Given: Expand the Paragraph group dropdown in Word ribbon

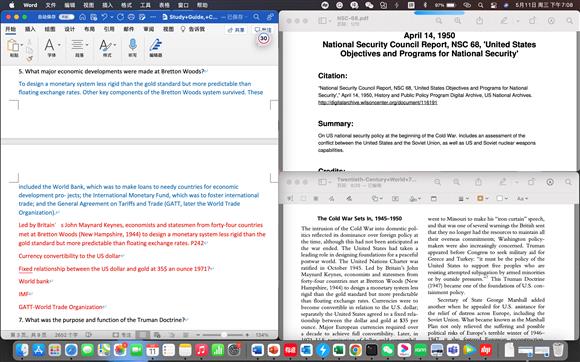Looking at the screenshot, I should click(87, 45).
